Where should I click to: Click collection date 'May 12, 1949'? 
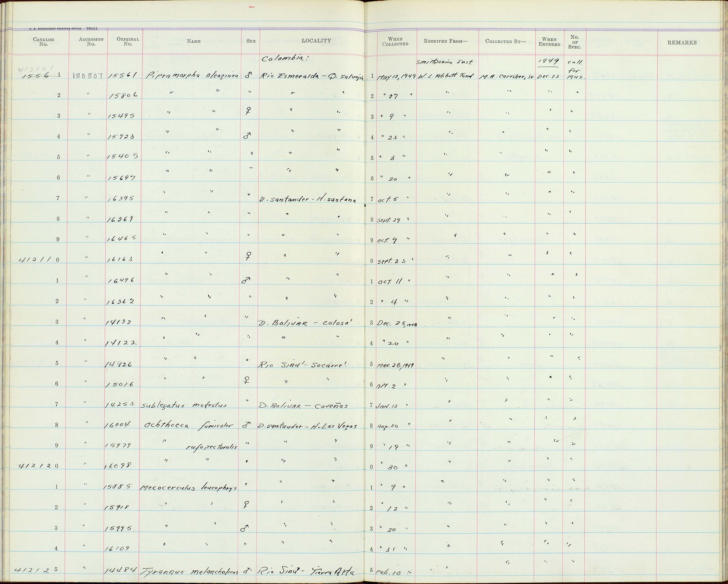(396, 77)
